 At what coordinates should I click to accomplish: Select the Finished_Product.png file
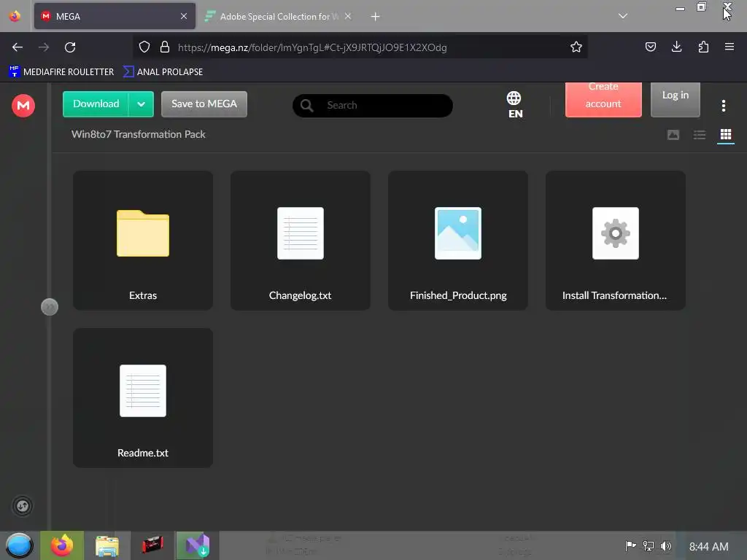coord(458,241)
